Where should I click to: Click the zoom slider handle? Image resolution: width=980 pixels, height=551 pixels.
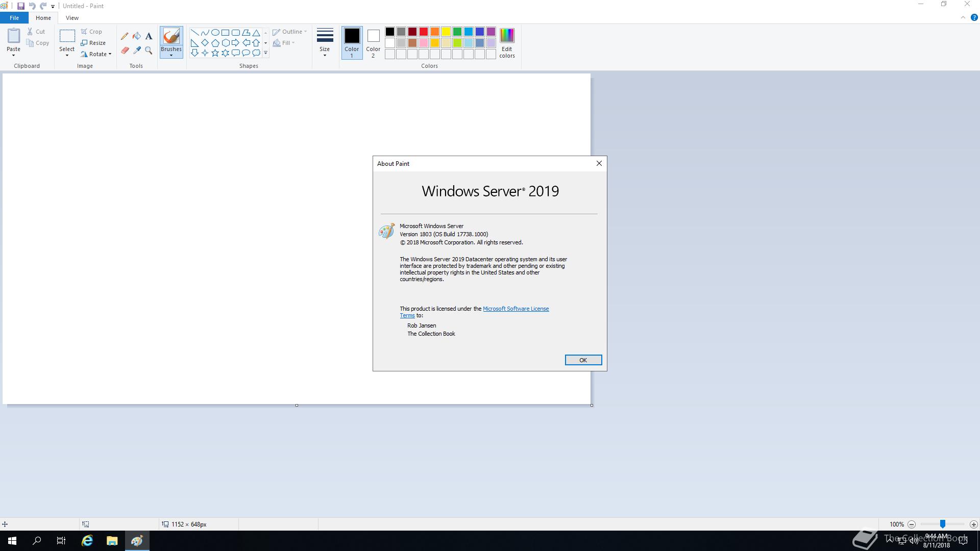click(x=943, y=524)
